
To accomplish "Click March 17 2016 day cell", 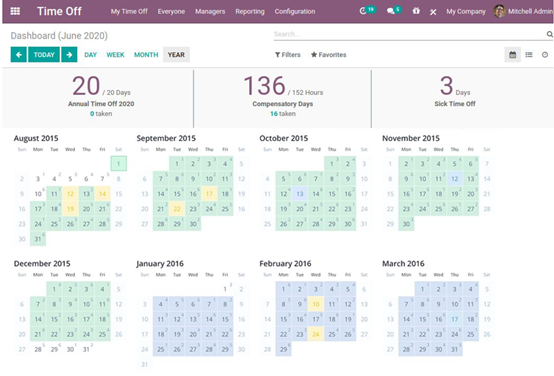I will point(454,319).
